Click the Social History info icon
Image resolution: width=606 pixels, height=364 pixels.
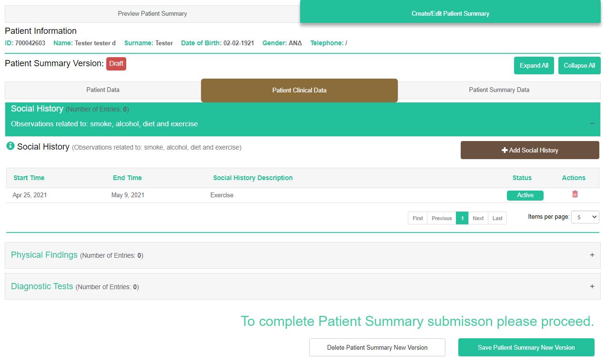pos(10,146)
